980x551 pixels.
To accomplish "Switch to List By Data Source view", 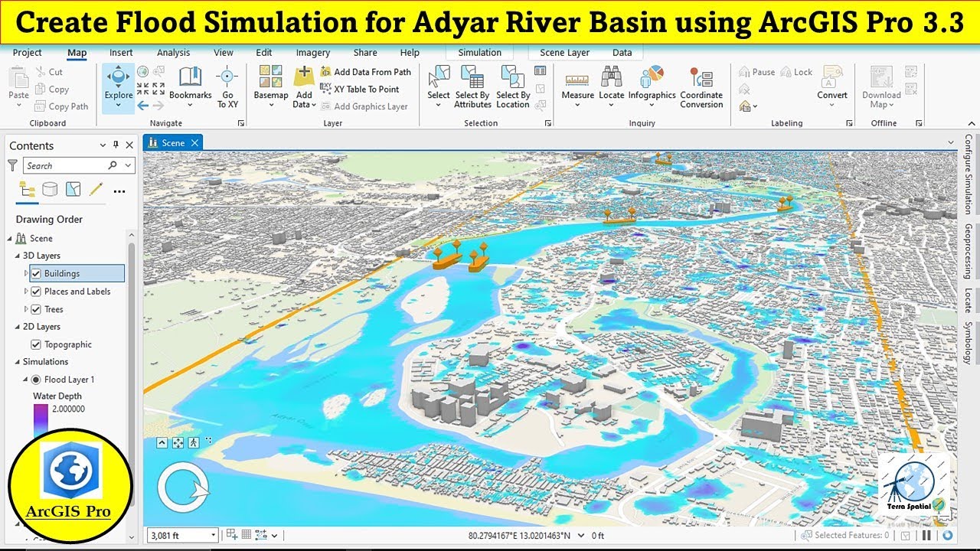I will [x=50, y=189].
